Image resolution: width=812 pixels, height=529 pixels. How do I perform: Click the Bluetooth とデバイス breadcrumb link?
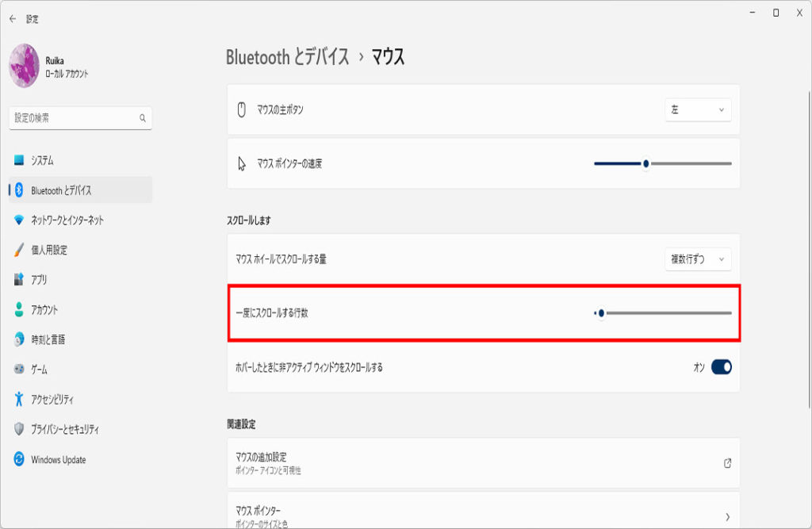(287, 57)
